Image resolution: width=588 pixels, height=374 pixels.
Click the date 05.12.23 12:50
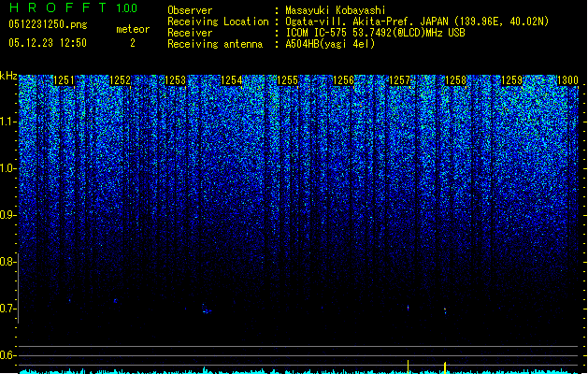point(48,43)
